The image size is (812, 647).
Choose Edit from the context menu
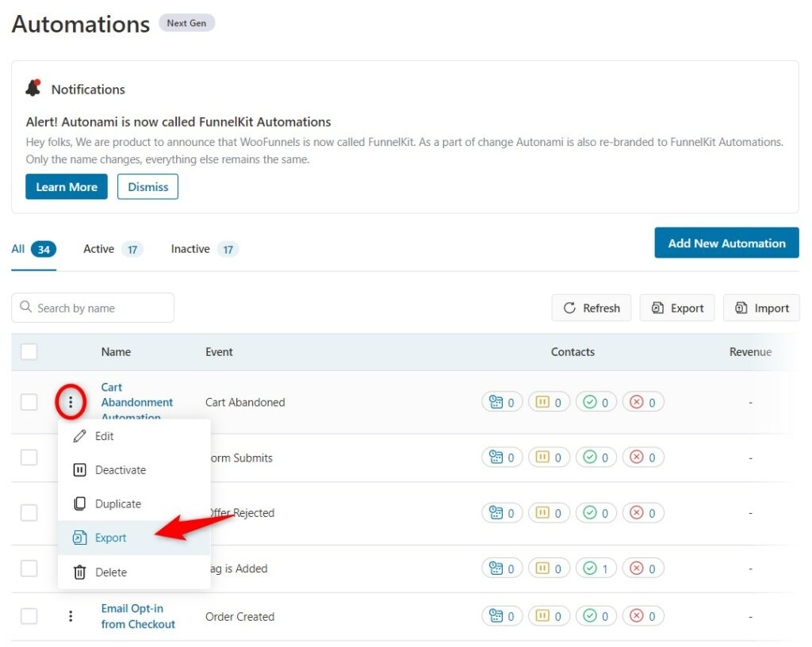(x=134, y=436)
